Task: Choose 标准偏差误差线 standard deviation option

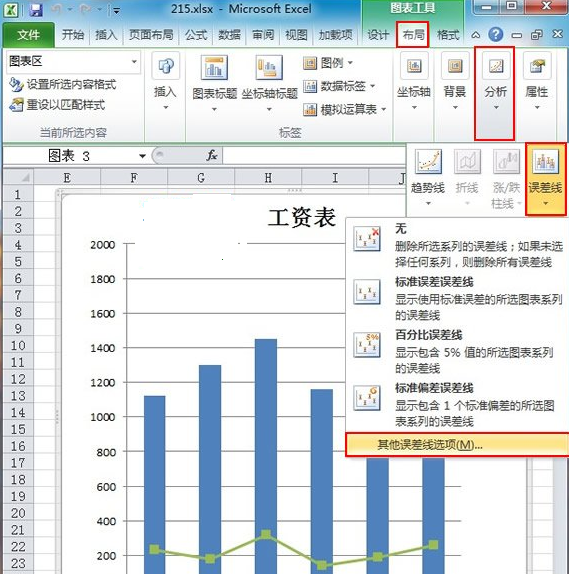Action: click(458, 404)
